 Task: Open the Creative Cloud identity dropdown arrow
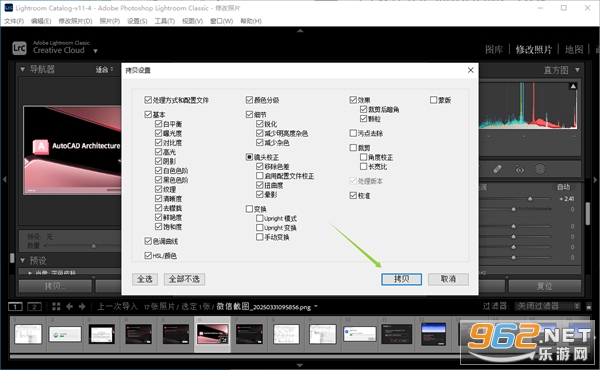95,51
